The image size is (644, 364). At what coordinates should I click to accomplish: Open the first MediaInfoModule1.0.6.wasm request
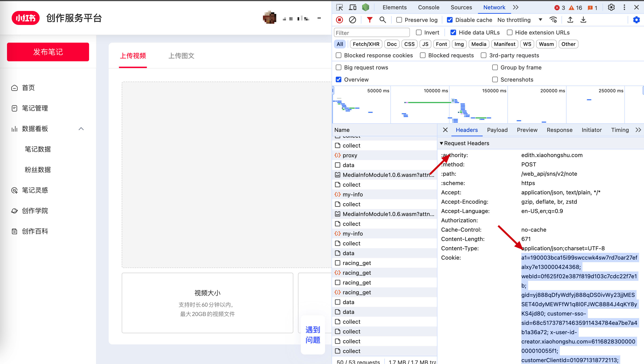tap(385, 175)
